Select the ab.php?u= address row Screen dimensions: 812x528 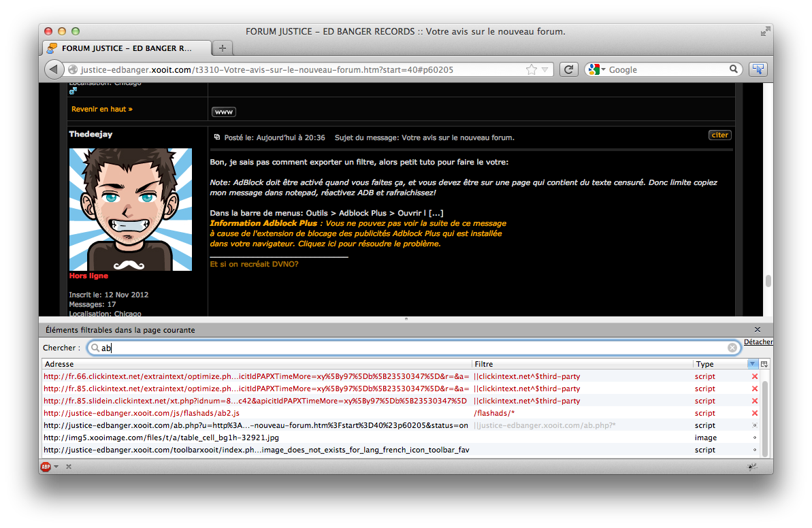click(x=256, y=425)
